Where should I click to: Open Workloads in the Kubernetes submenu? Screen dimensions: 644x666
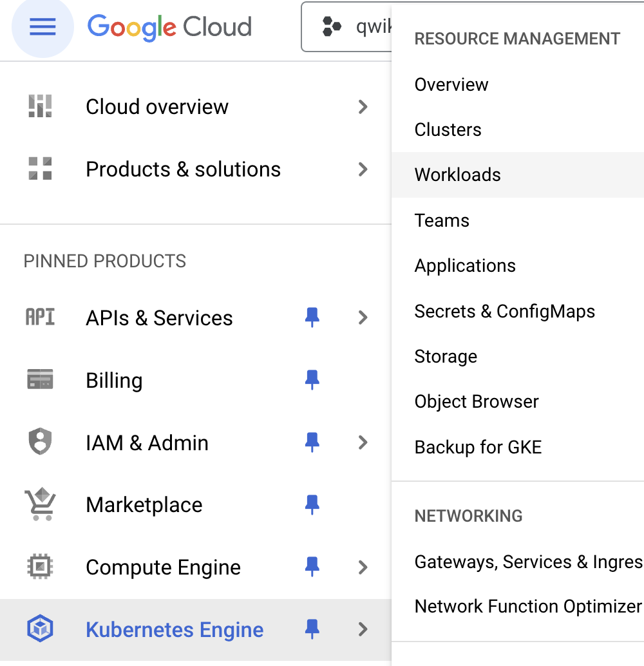click(458, 175)
